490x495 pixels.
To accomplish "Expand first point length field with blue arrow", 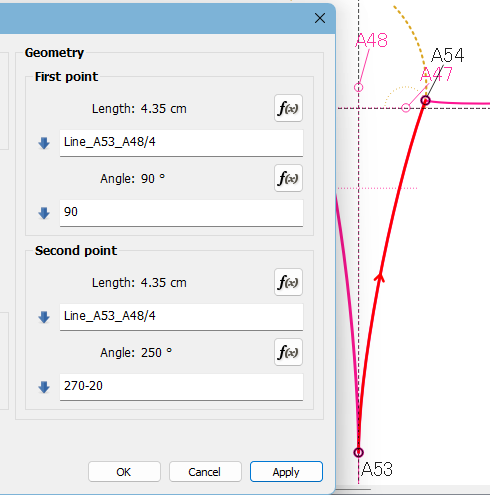I will 44,143.
